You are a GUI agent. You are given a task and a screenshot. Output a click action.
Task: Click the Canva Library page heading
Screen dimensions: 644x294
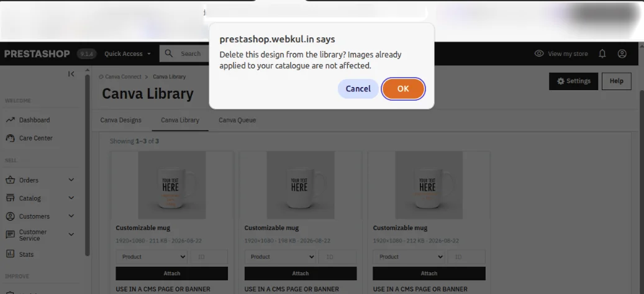pos(147,94)
